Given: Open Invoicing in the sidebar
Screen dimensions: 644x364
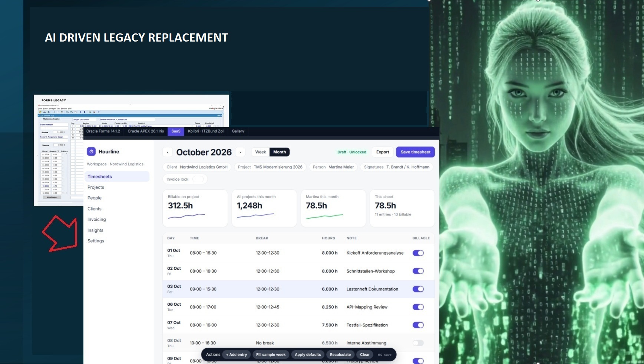Looking at the screenshot, I should [x=97, y=220].
